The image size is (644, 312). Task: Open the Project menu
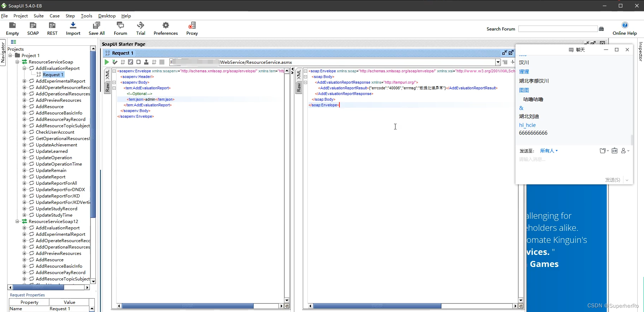(21, 16)
